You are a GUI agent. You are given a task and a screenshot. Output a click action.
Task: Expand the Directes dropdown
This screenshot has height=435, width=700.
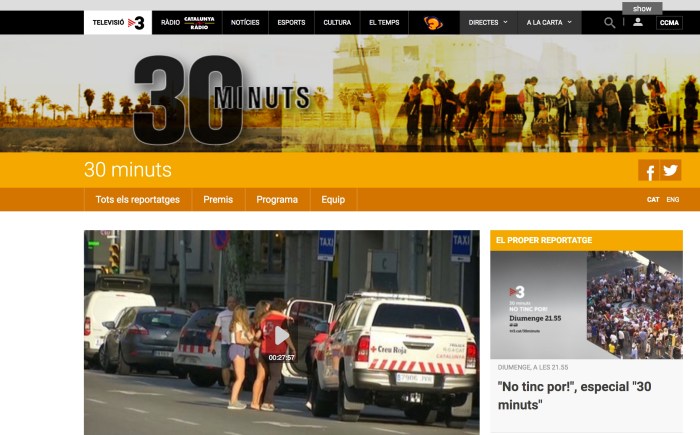(488, 22)
